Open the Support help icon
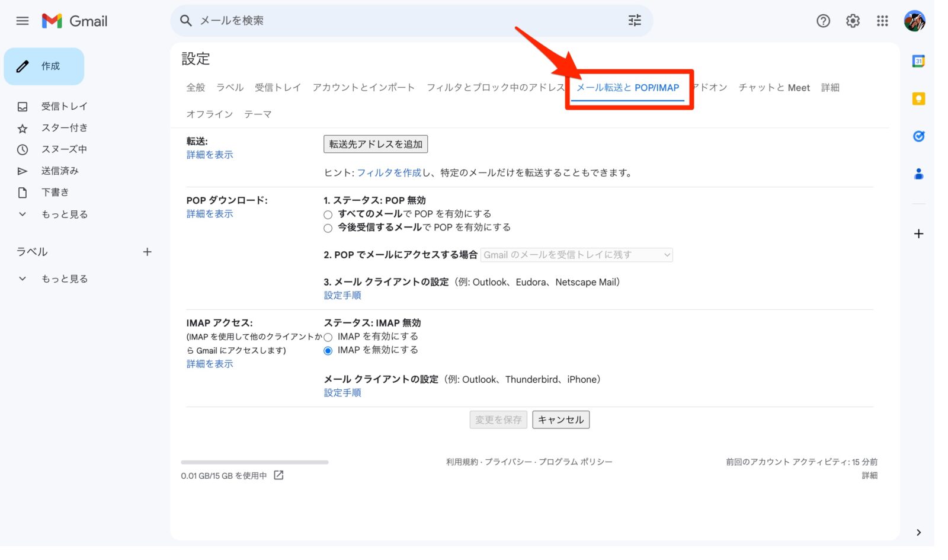Screen dimensions: 948x560 pos(823,21)
